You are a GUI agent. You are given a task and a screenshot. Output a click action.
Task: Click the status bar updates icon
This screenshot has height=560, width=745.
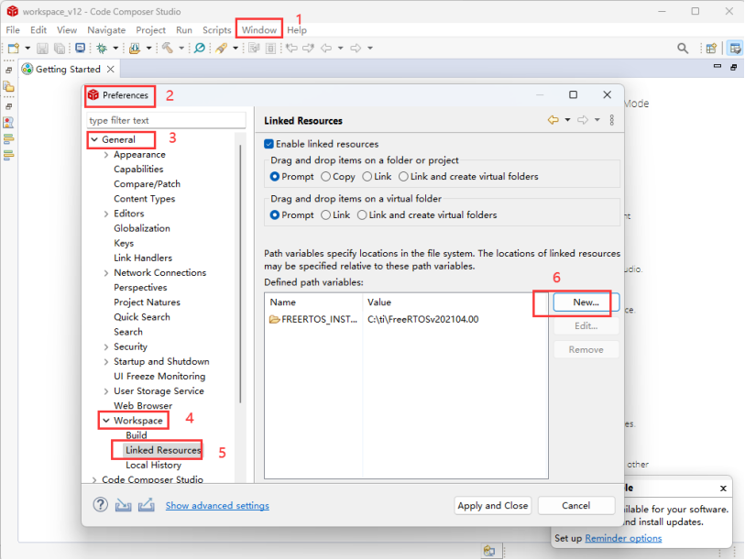[489, 551]
